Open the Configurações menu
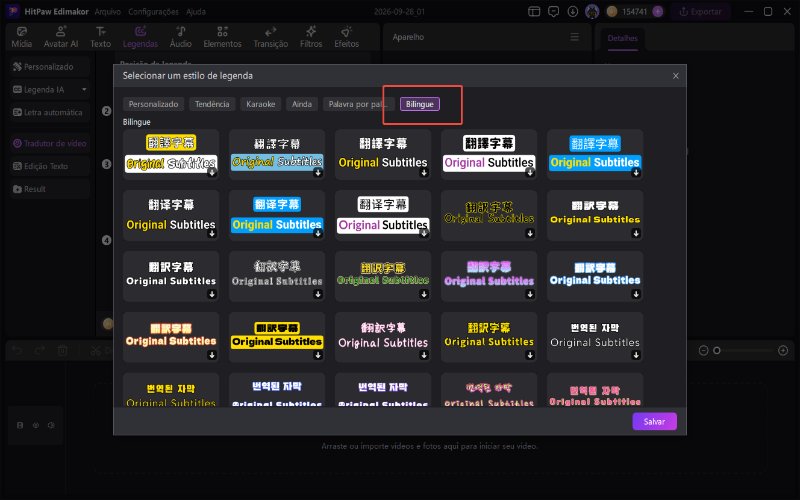800x500 pixels. [153, 11]
